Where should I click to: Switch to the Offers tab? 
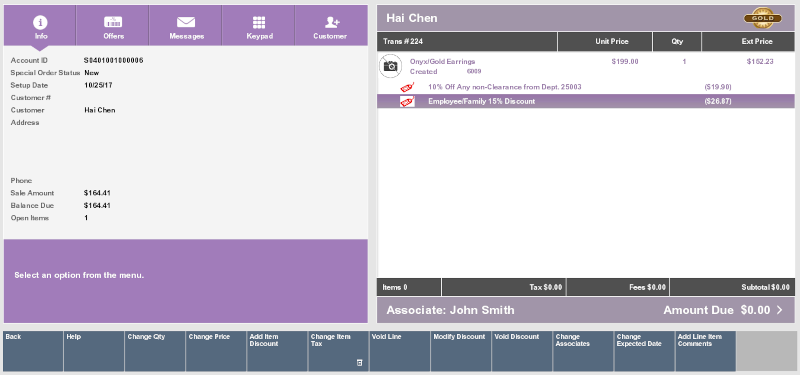click(x=113, y=26)
